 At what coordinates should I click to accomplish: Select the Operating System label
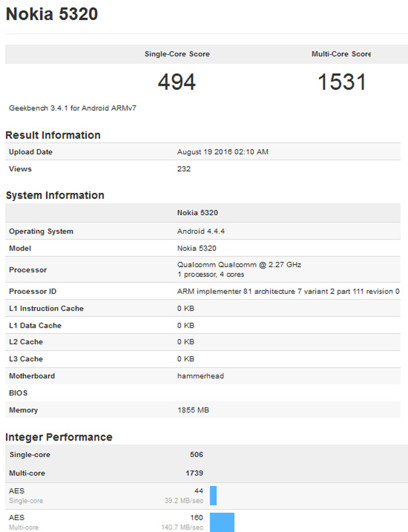click(41, 232)
